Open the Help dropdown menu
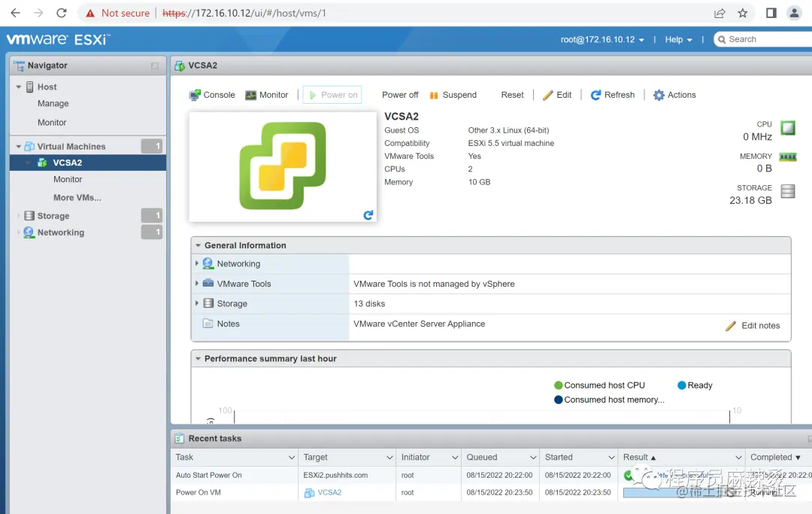 point(678,39)
